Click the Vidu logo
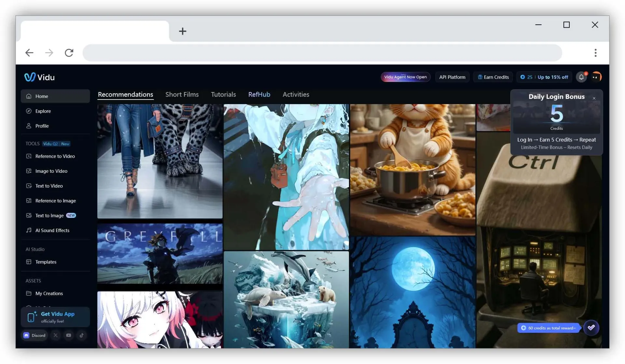Screen dimensions: 625x364 coord(40,77)
